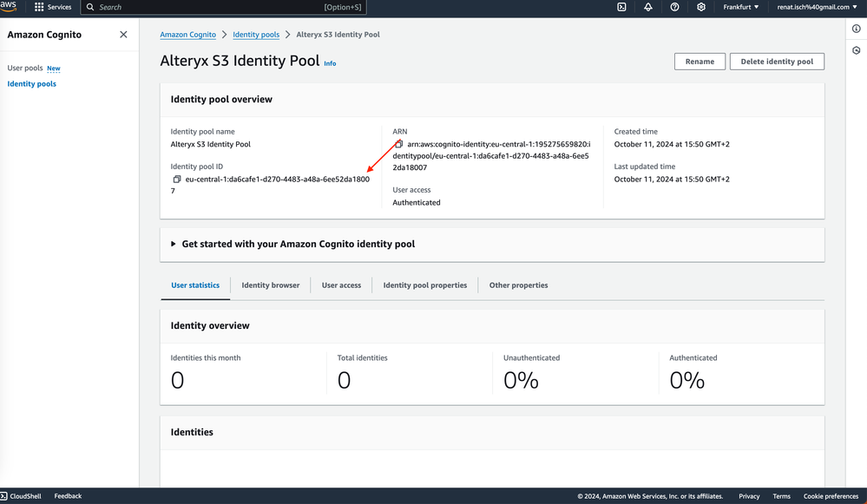Click the Identities section heading
867x504 pixels.
point(192,432)
